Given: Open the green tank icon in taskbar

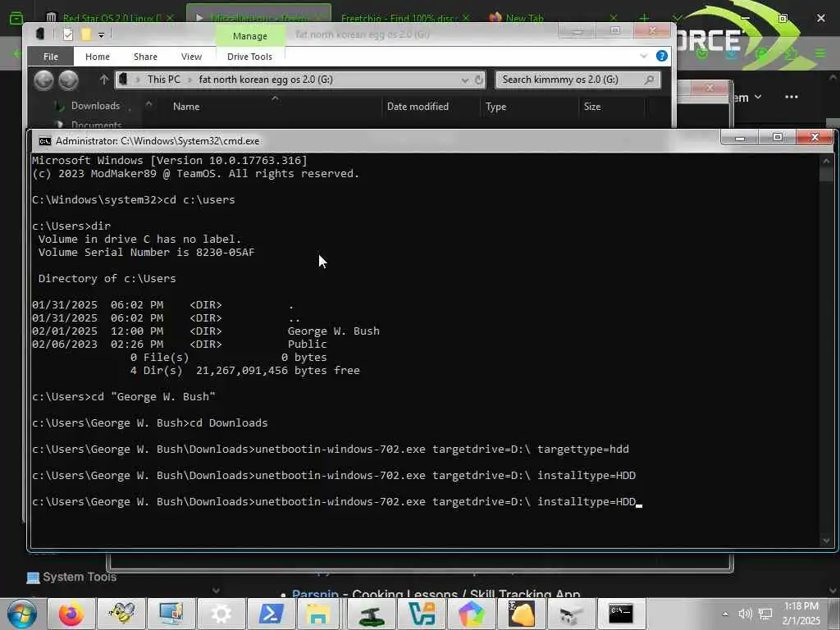Looking at the screenshot, I should [x=372, y=614].
